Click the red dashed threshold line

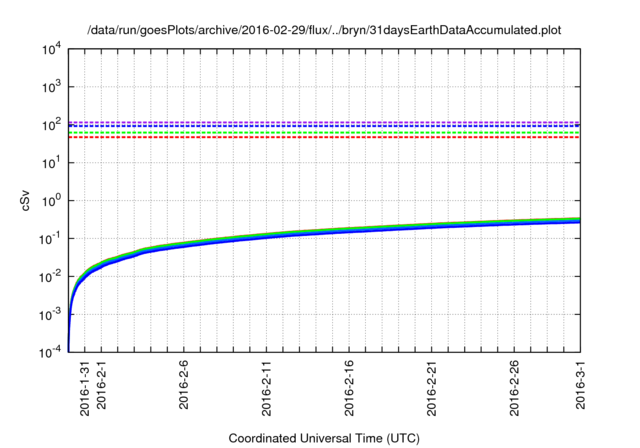[x=324, y=138]
